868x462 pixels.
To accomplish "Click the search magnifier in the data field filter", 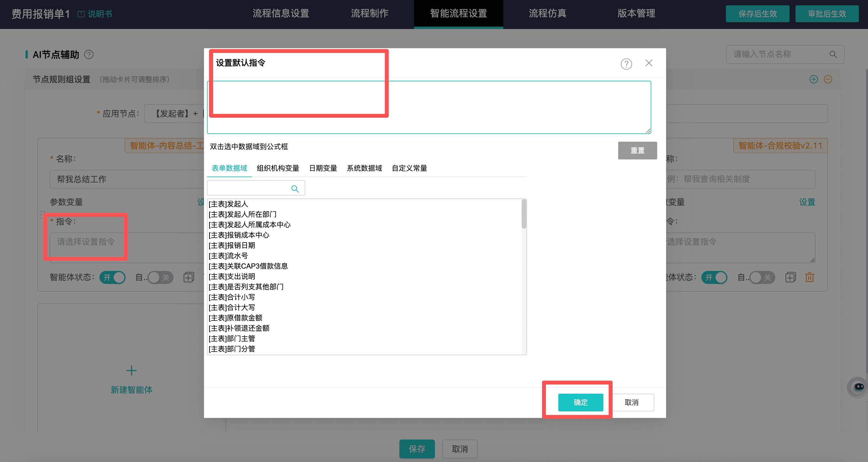I will click(x=295, y=189).
